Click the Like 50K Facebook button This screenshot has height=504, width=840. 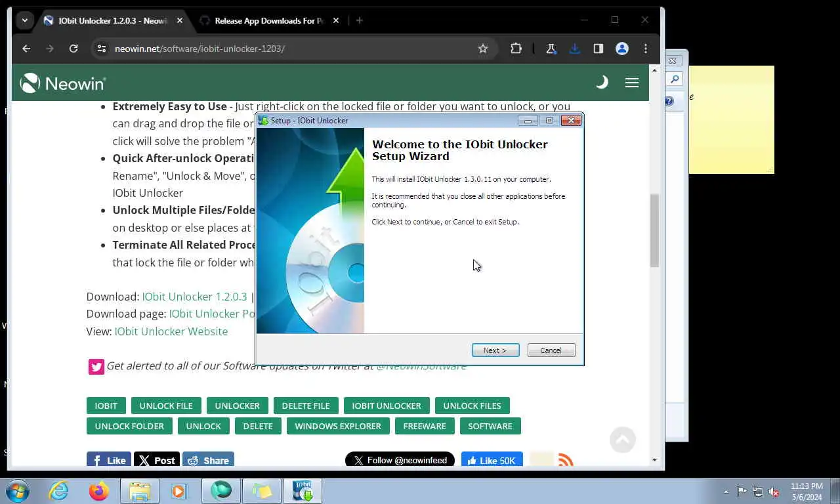[x=492, y=459]
